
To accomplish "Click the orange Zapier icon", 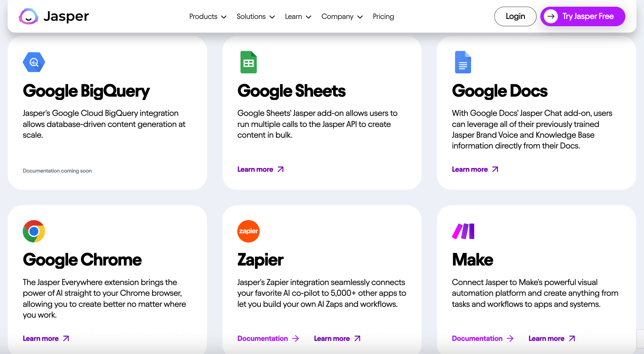I will coord(248,231).
